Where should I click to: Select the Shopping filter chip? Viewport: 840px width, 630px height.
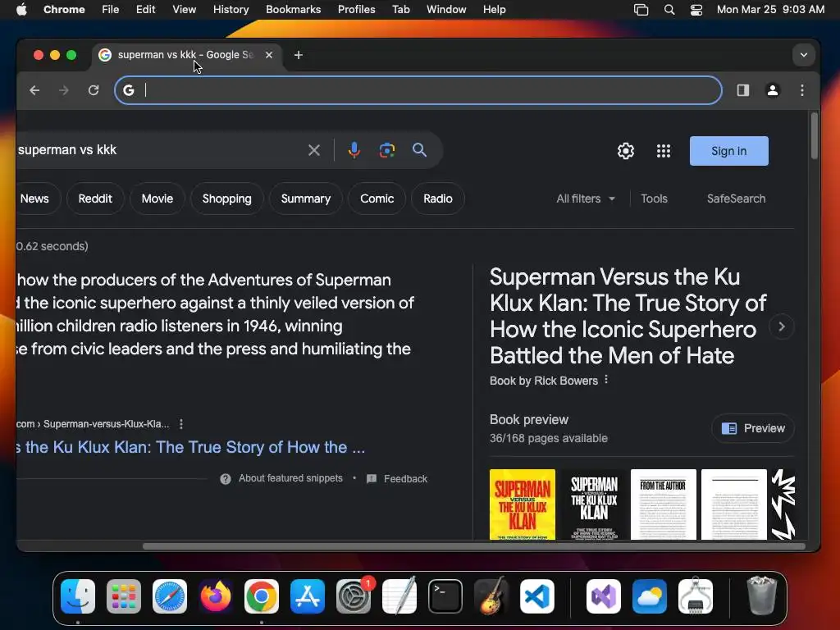(226, 199)
